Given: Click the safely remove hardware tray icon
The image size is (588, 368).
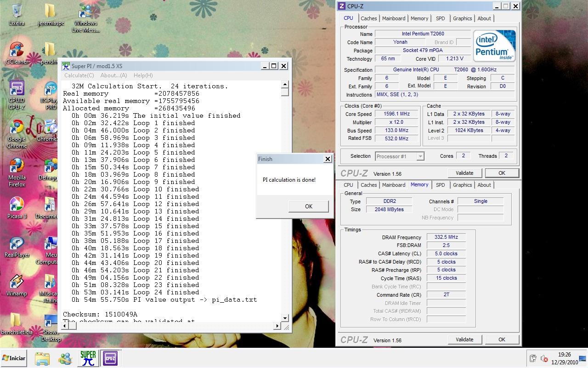Looking at the screenshot, I should (x=533, y=358).
